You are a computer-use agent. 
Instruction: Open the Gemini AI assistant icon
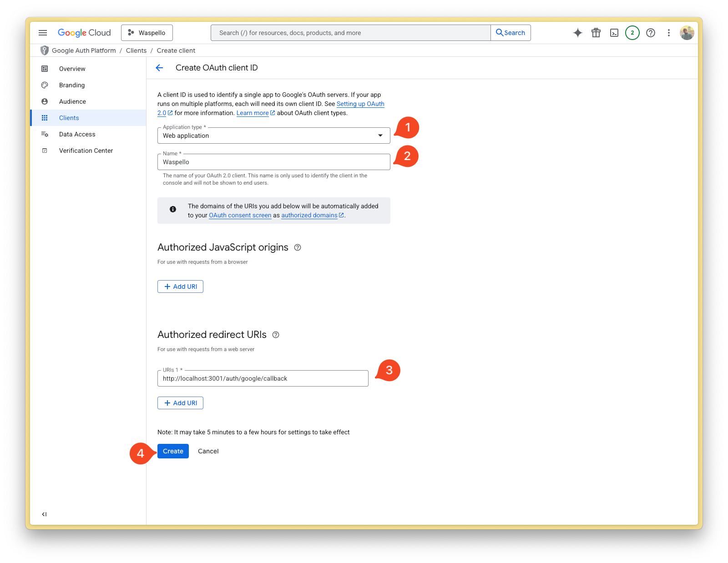577,32
